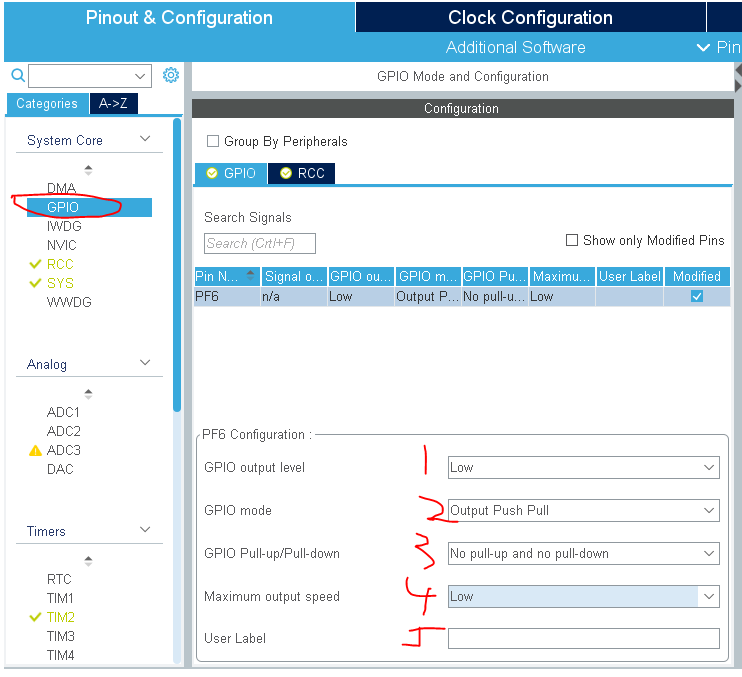Click the System Core sort arrows icon
Image resolution: width=742 pixels, height=677 pixels.
click(88, 170)
